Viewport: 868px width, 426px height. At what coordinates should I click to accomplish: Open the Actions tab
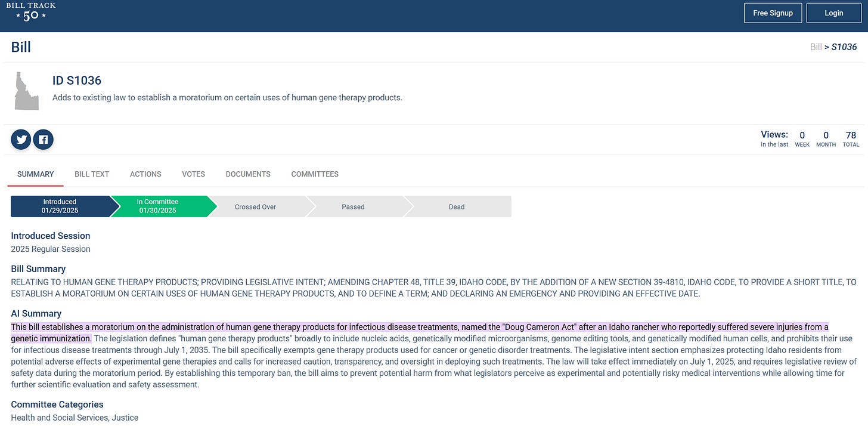click(x=145, y=174)
